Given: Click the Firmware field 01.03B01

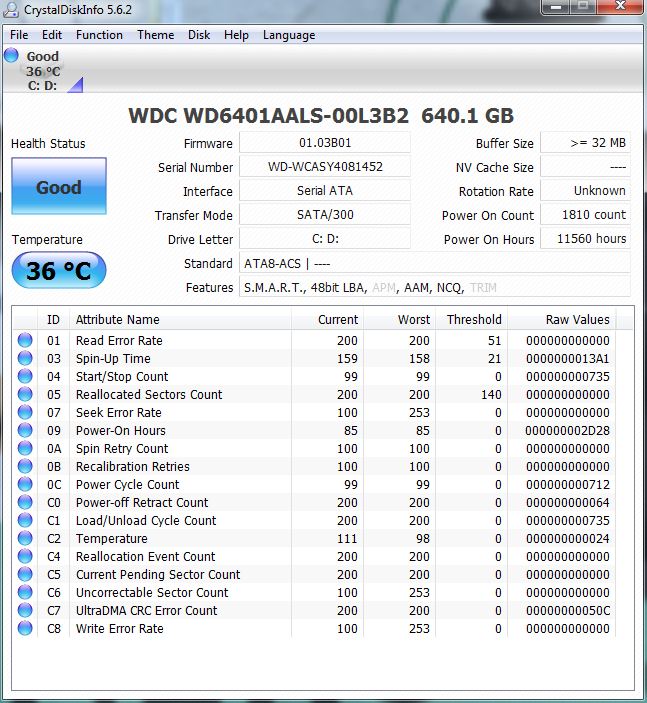Looking at the screenshot, I should (325, 143).
